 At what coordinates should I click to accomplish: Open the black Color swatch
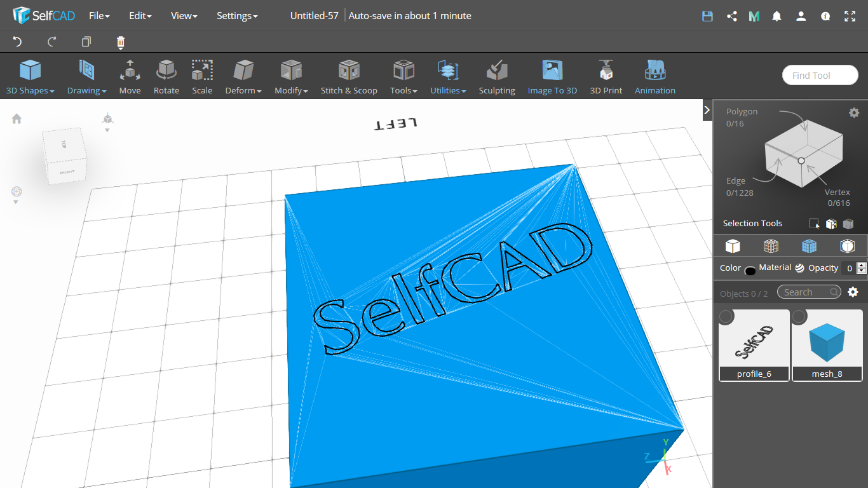tap(750, 271)
